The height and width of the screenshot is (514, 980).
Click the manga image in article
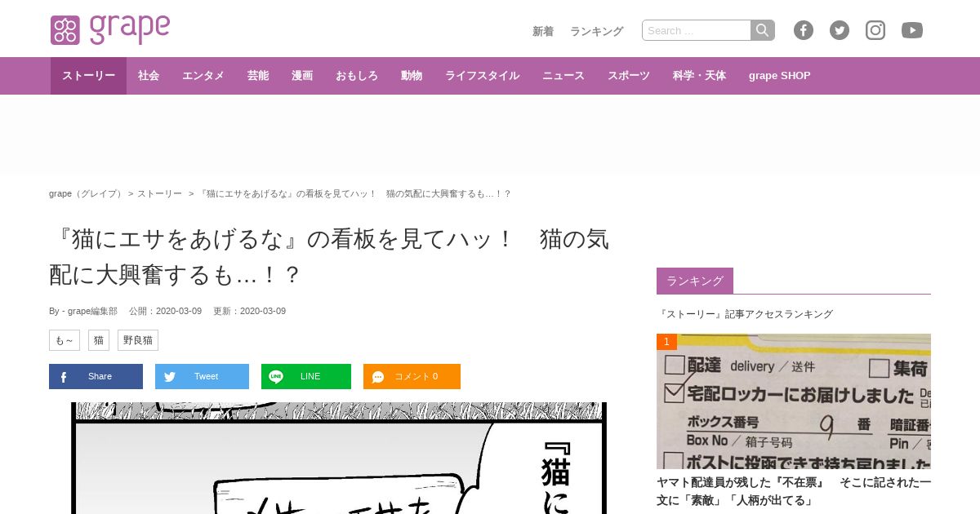tap(339, 458)
